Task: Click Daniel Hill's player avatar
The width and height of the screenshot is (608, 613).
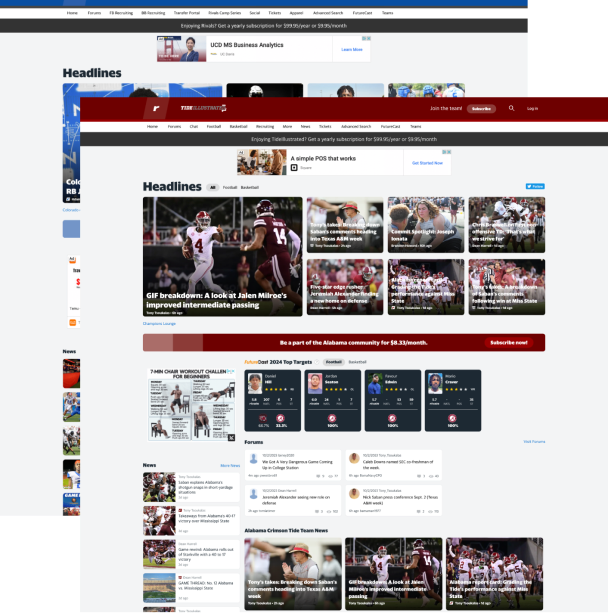Action: pyautogui.click(x=256, y=383)
